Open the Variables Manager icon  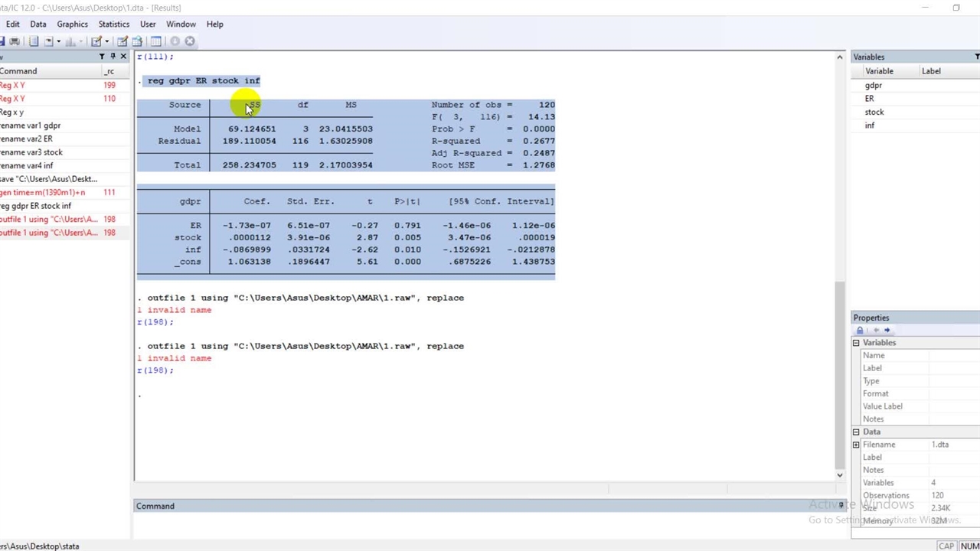coord(155,41)
